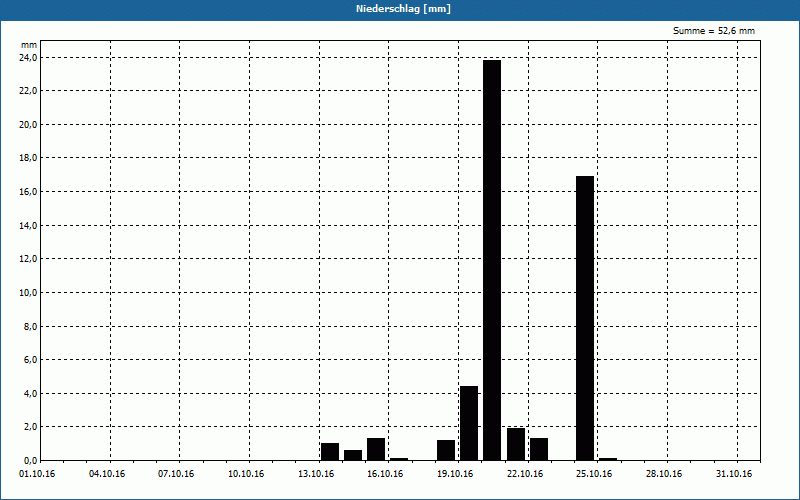Pick the 19.10.16 date label
The image size is (800, 500).
(455, 474)
